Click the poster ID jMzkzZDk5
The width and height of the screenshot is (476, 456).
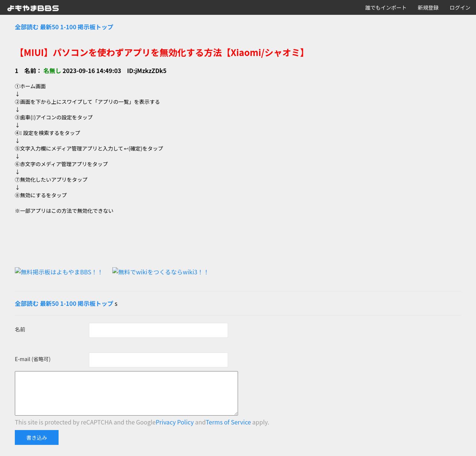click(x=151, y=71)
